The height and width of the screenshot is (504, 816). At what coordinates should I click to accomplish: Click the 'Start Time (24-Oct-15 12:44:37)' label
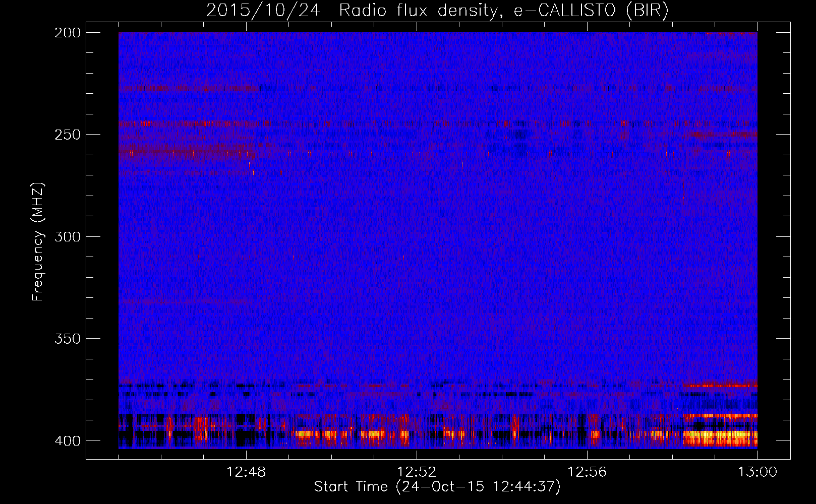point(437,487)
